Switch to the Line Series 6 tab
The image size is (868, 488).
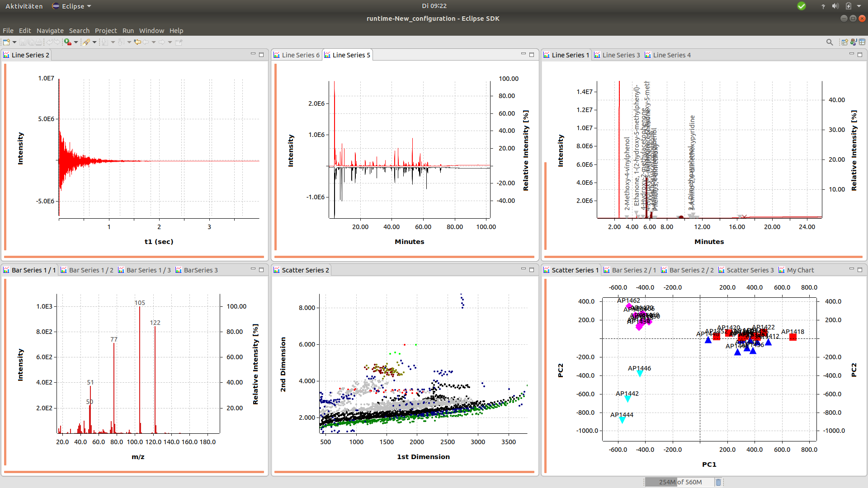[297, 55]
